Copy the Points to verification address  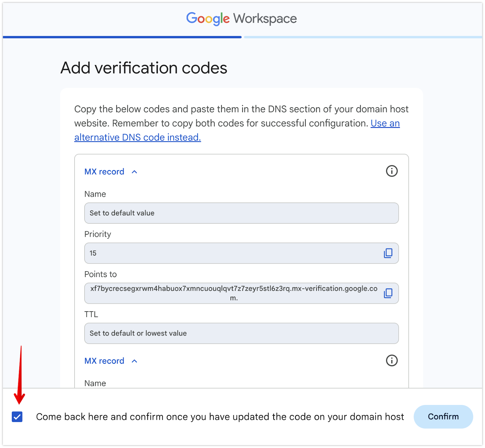388,293
